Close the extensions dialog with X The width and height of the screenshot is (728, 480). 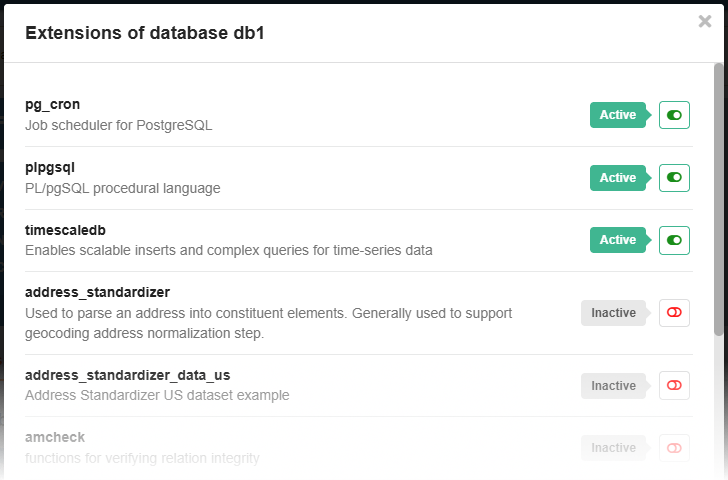click(705, 22)
